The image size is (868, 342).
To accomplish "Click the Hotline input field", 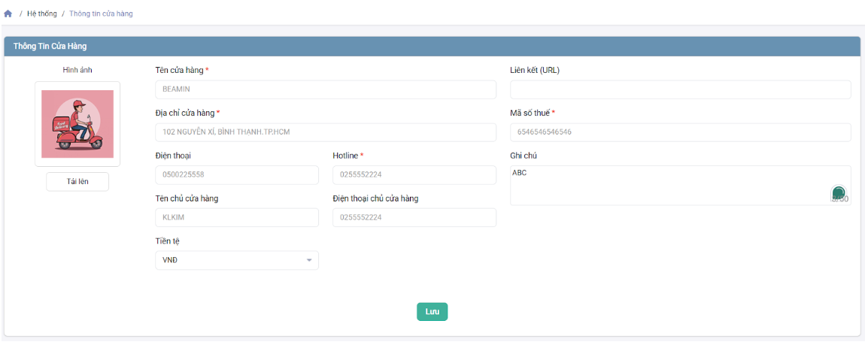I will [414, 175].
